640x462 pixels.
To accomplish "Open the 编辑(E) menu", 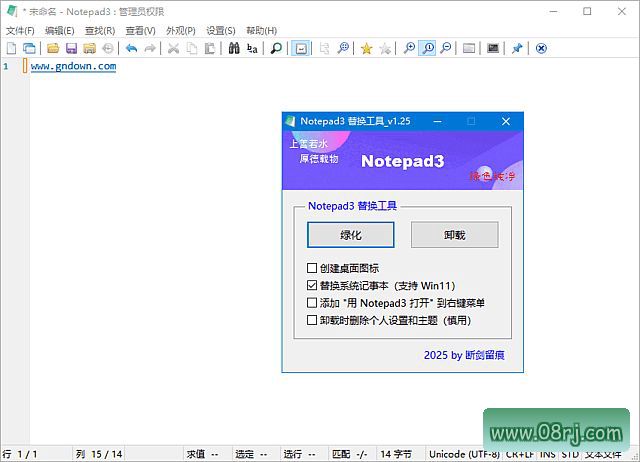I will [60, 31].
